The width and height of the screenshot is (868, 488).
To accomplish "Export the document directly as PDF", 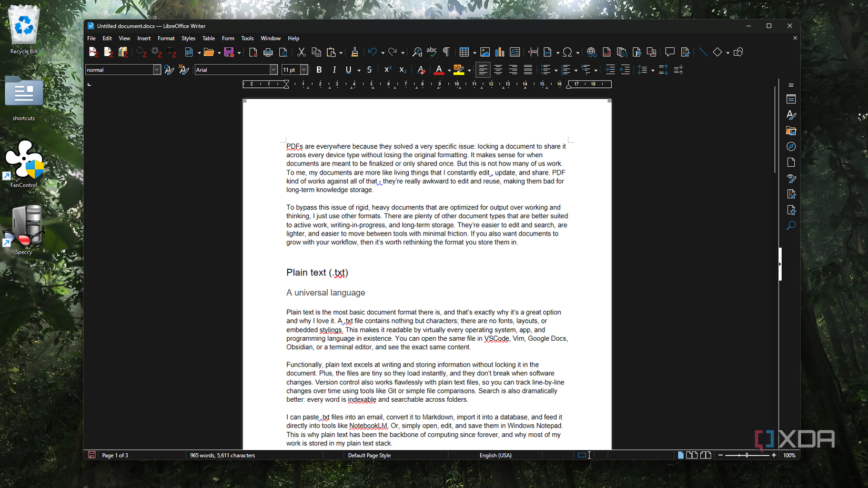I will pyautogui.click(x=253, y=52).
